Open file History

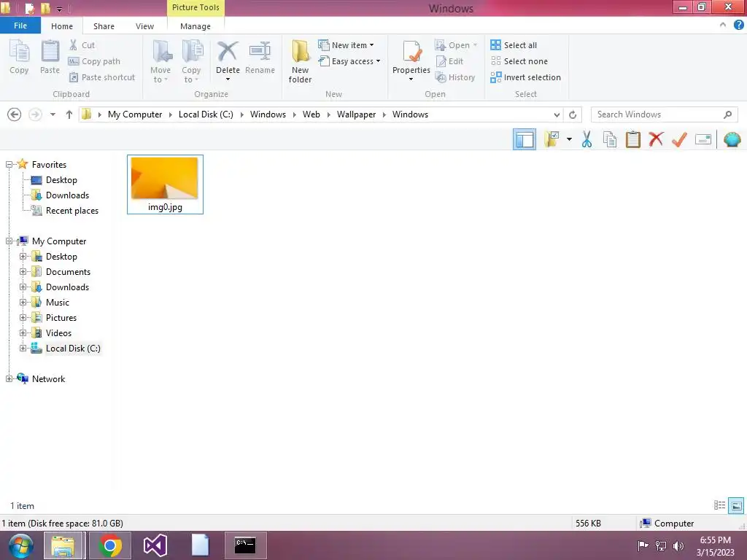point(455,77)
